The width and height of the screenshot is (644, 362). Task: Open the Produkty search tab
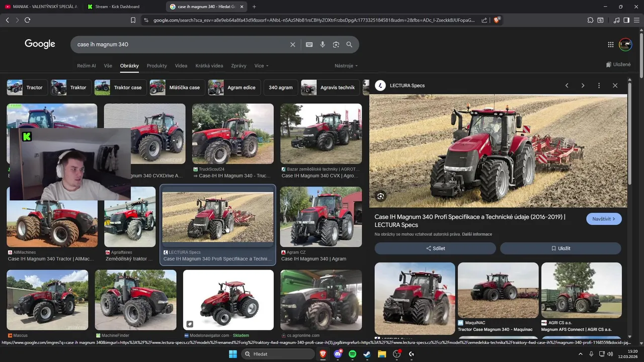(157, 66)
